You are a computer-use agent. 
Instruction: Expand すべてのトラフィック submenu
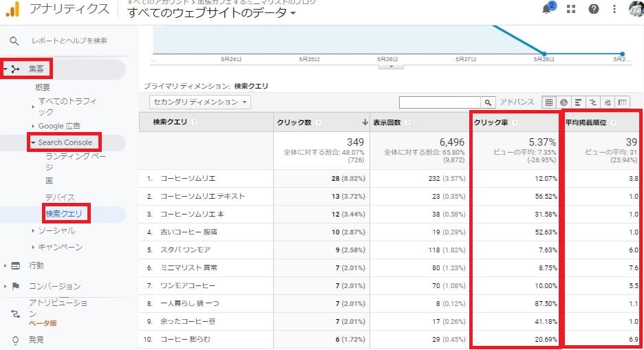(33, 107)
